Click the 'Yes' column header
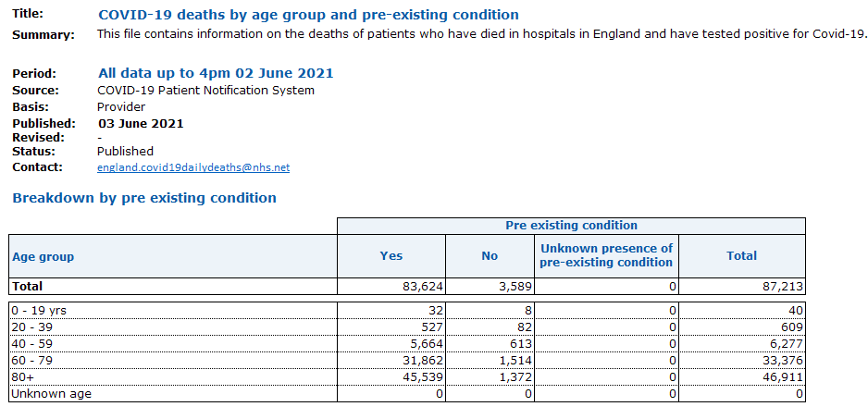 (x=391, y=256)
